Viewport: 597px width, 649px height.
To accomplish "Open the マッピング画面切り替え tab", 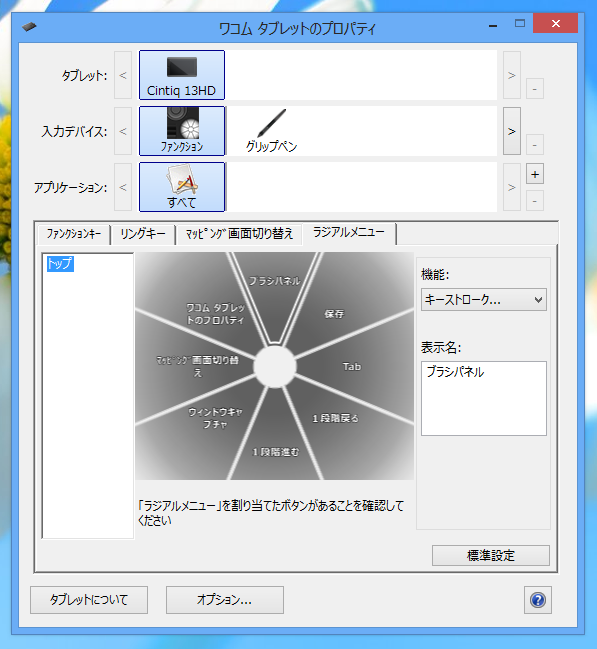I will 239,234.
